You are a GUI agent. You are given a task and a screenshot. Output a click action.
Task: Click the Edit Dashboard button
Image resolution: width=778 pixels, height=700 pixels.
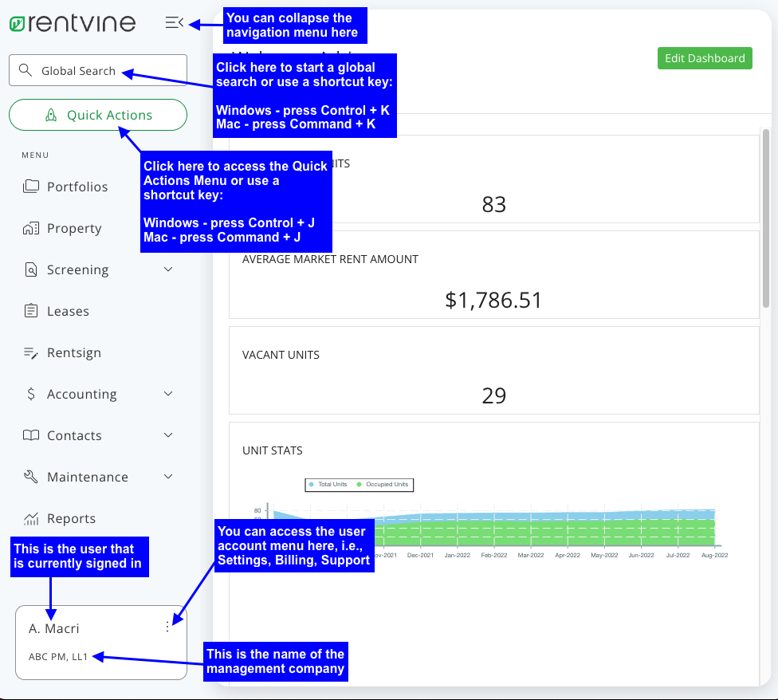[x=705, y=58]
